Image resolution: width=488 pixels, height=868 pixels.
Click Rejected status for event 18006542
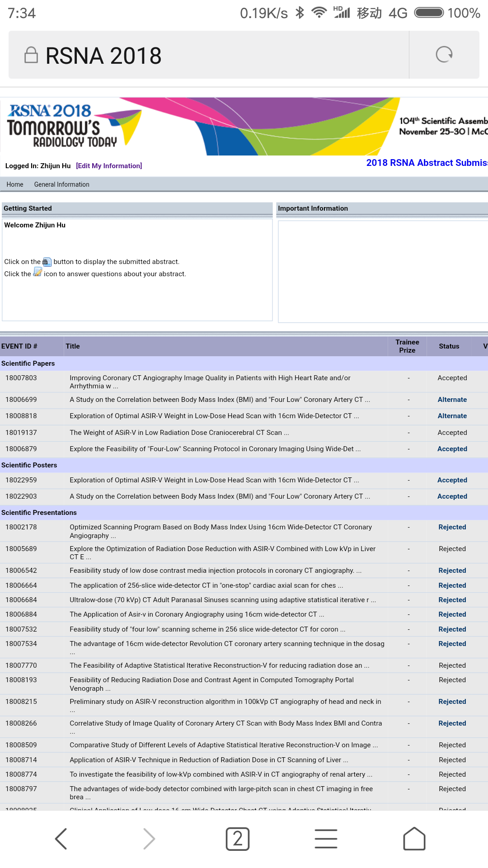click(452, 571)
